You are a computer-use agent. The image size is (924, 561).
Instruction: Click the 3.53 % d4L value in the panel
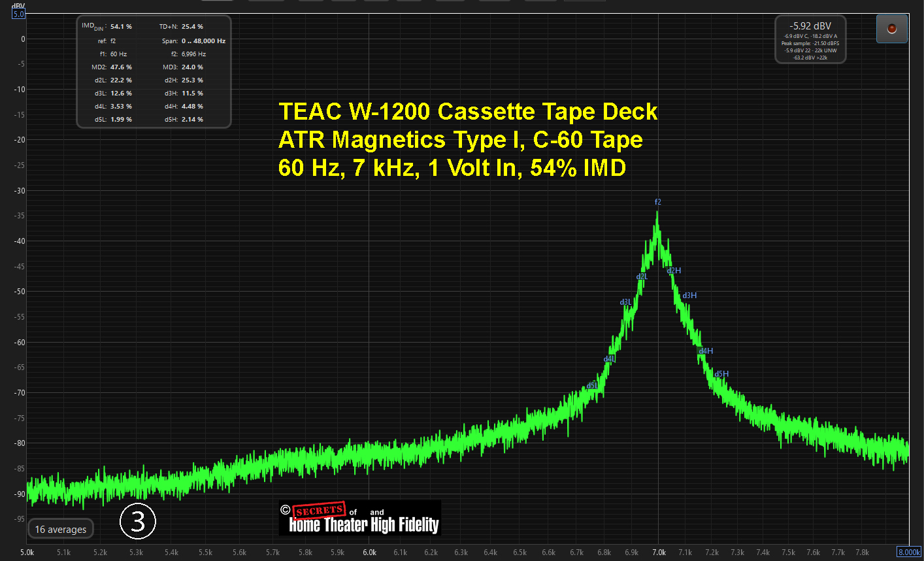pos(121,107)
